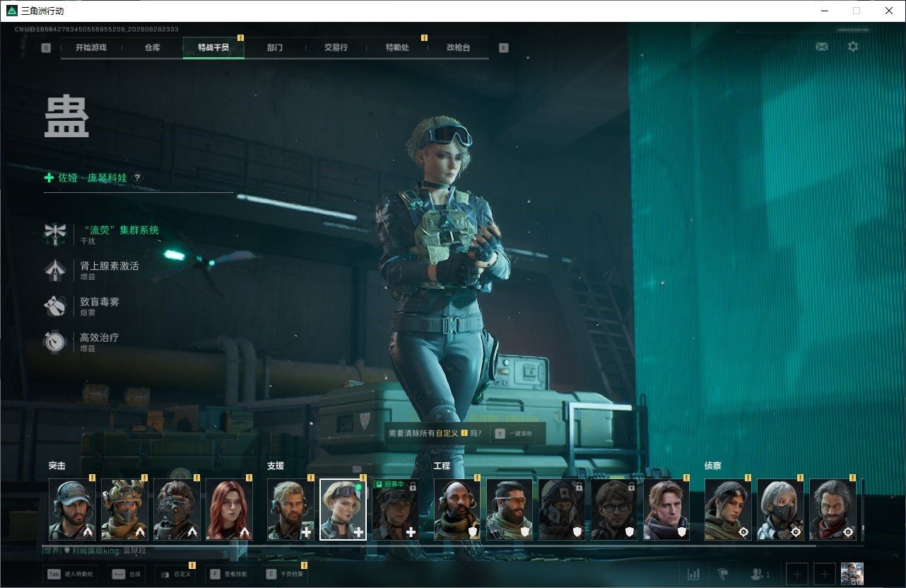Screen dimensions: 906x588
Task: Click the flag icon in bottom bar
Action: (723, 574)
